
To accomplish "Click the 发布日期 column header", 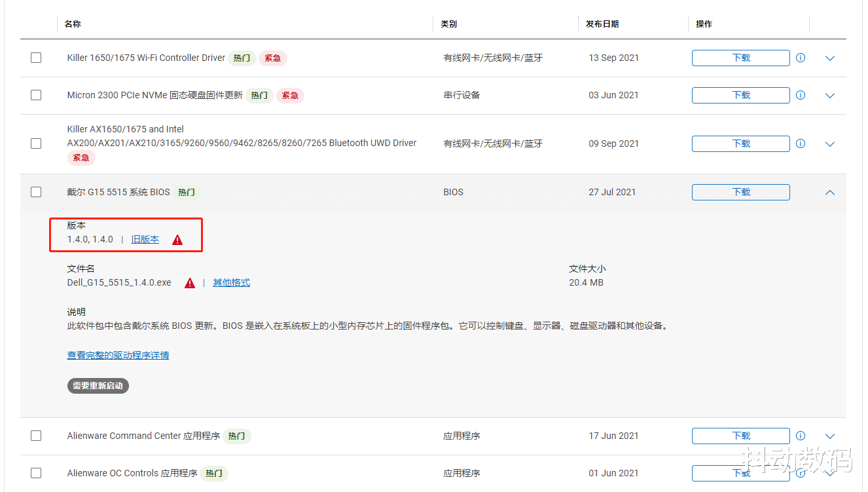I will click(602, 24).
